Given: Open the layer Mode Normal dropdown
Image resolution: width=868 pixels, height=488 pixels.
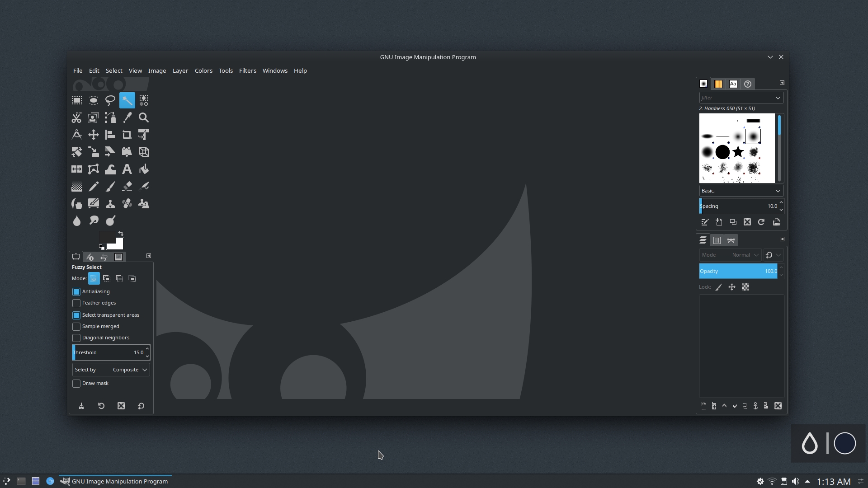Looking at the screenshot, I should (x=730, y=255).
